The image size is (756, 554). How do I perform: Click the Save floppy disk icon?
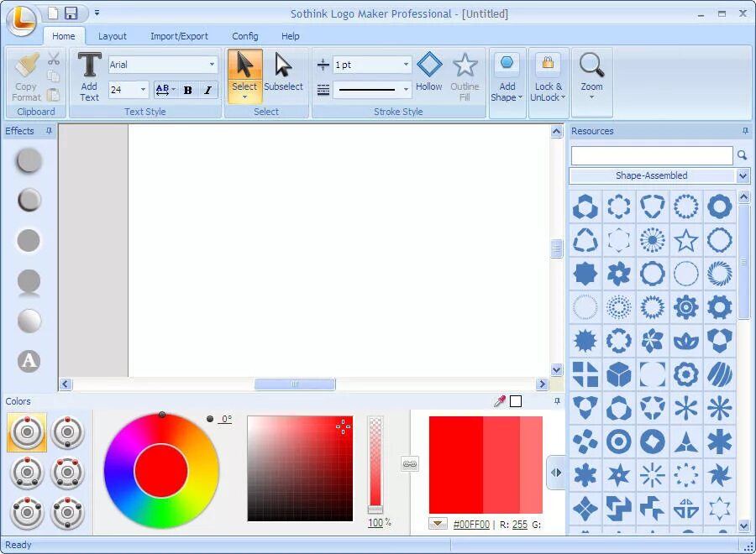(x=71, y=13)
